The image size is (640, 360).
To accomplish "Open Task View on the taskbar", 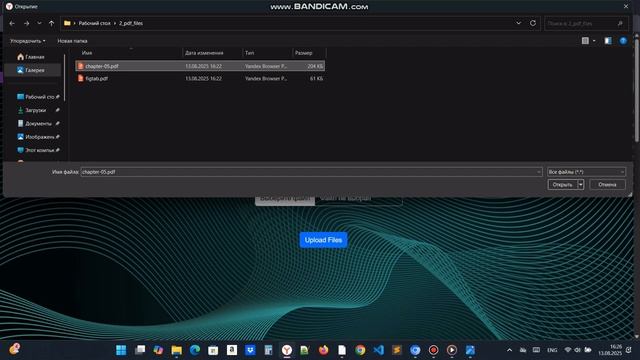I will pyautogui.click(x=140, y=350).
